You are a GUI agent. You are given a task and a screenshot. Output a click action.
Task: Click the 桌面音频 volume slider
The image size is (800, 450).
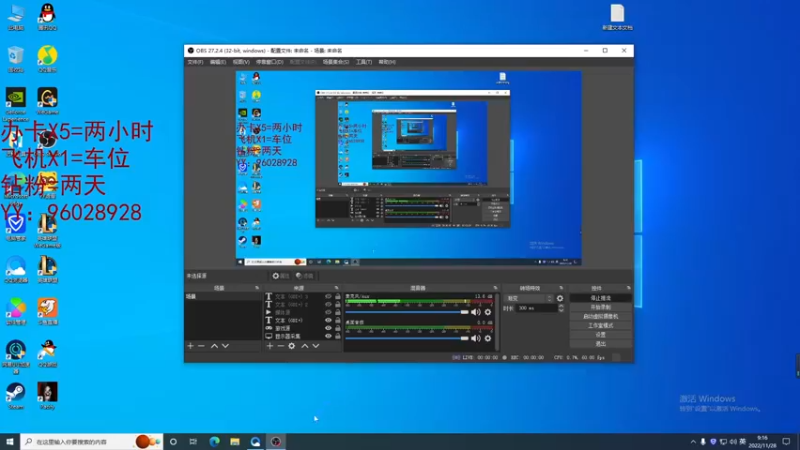407,338
